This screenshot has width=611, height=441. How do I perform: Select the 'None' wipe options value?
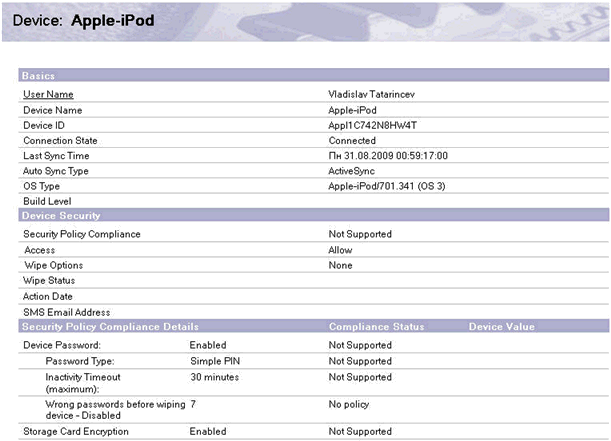[x=341, y=265]
